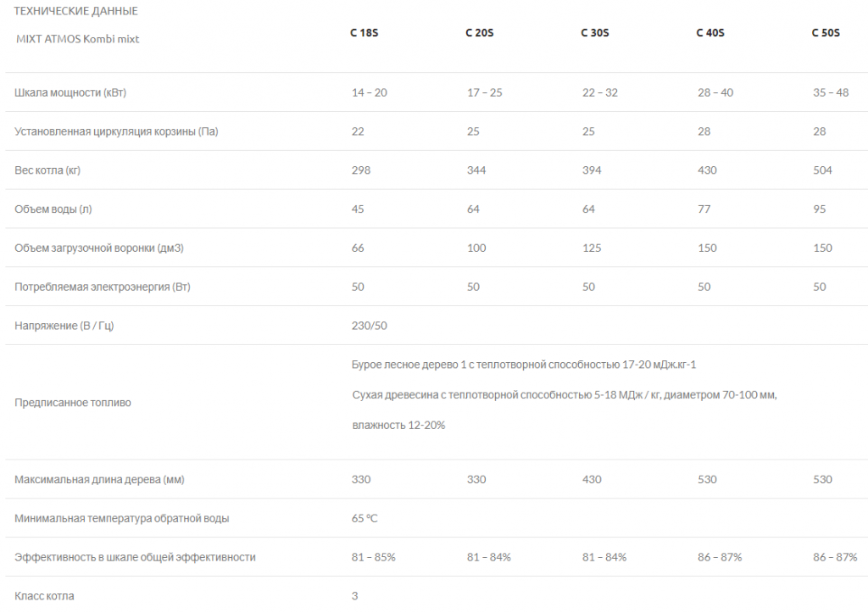The width and height of the screenshot is (868, 613).
Task: Select MIXT ATMOS Kombi mixt title
Action: coord(77,39)
